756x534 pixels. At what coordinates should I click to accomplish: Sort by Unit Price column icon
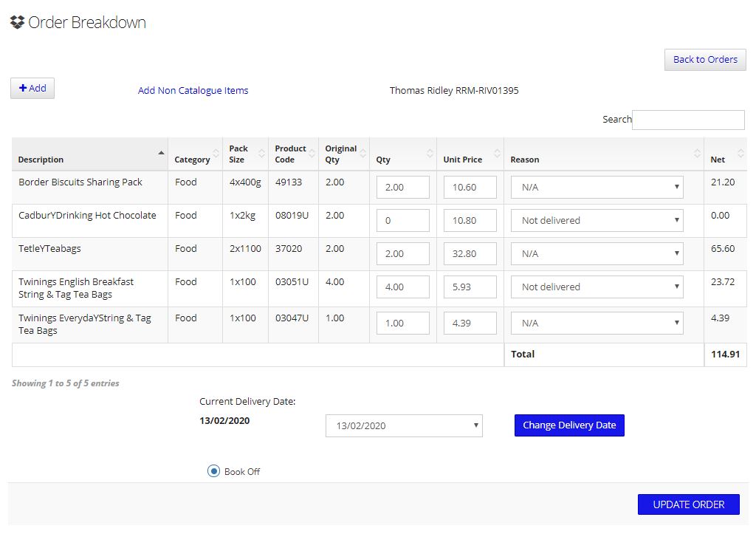[x=497, y=154]
